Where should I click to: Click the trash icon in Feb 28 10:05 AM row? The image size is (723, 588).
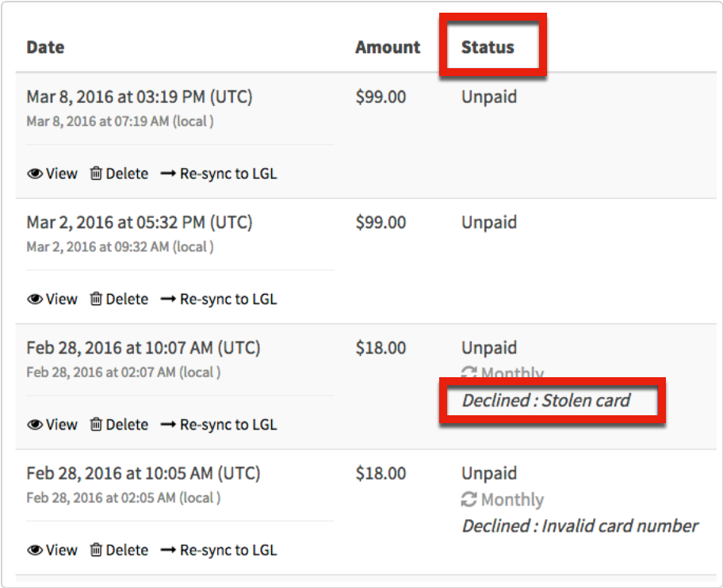pos(96,549)
